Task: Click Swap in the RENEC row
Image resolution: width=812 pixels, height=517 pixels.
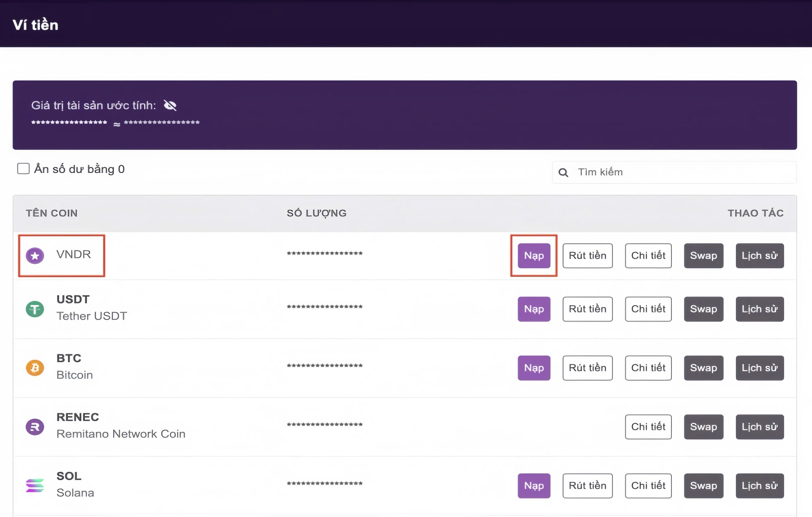Action: coord(704,427)
